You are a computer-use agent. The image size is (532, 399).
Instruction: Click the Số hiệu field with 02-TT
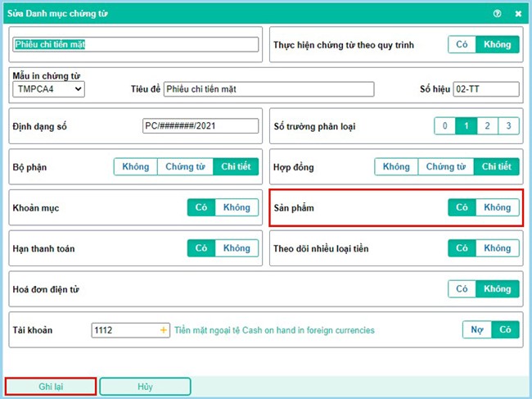tap(485, 89)
